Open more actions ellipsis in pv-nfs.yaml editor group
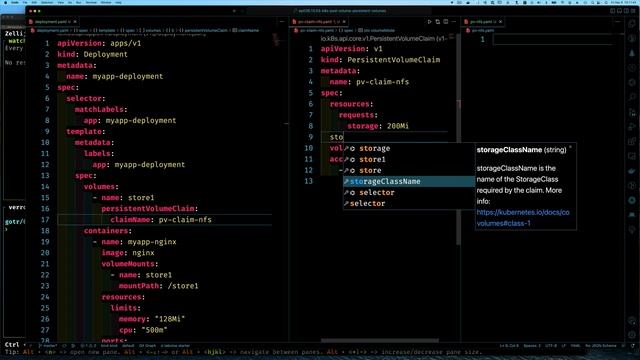The width and height of the screenshot is (640, 360). click(x=618, y=22)
